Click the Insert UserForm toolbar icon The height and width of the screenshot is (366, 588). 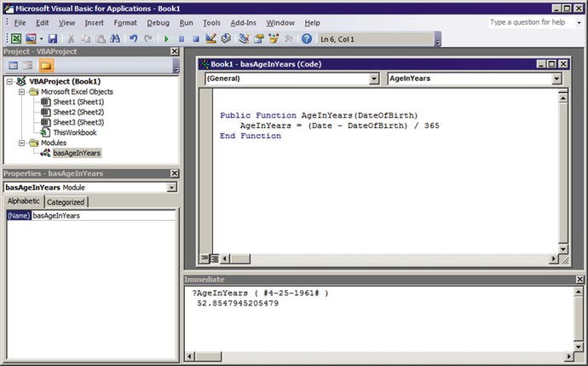pyautogui.click(x=31, y=38)
